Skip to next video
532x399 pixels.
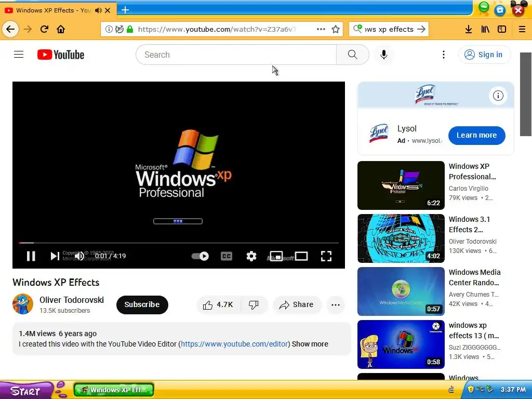point(54,256)
